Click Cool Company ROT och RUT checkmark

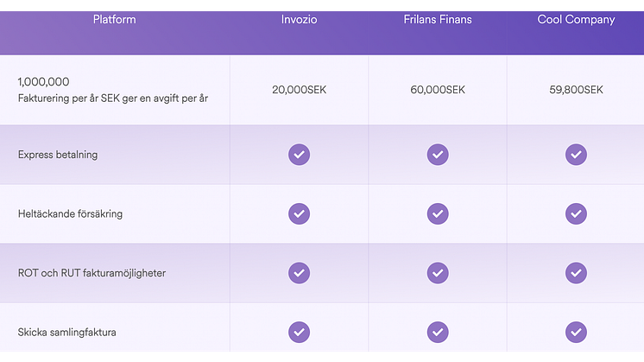click(576, 273)
